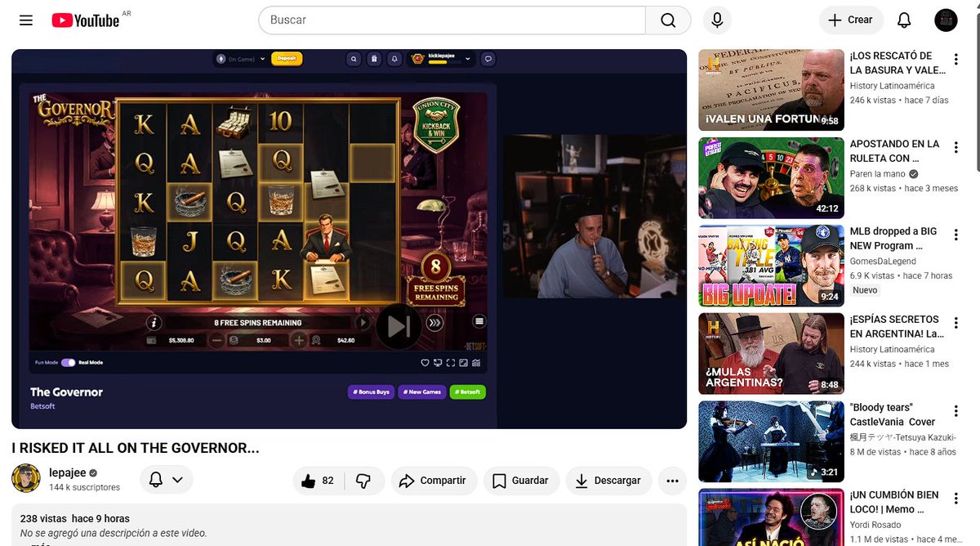
Task: Click the casino site bell icon
Action: click(394, 59)
